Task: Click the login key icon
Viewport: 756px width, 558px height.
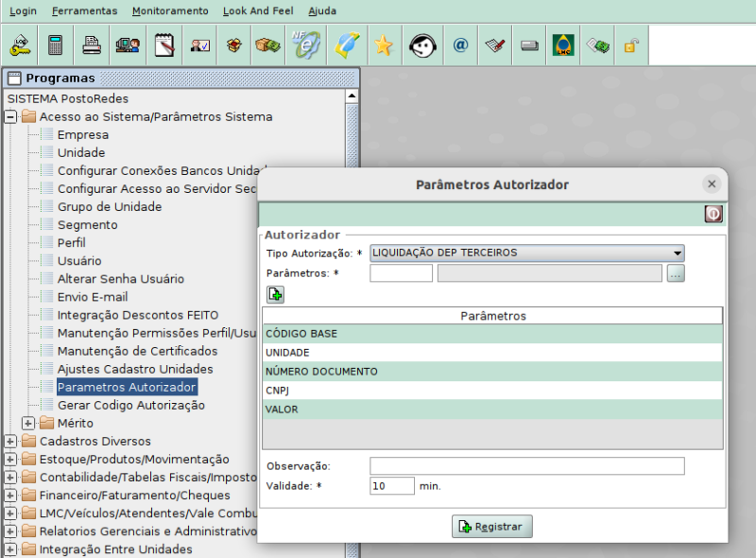Action: [21, 44]
